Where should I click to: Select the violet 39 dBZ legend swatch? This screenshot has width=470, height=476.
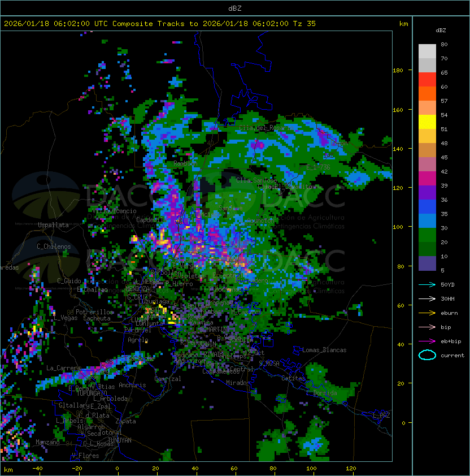[x=427, y=192]
